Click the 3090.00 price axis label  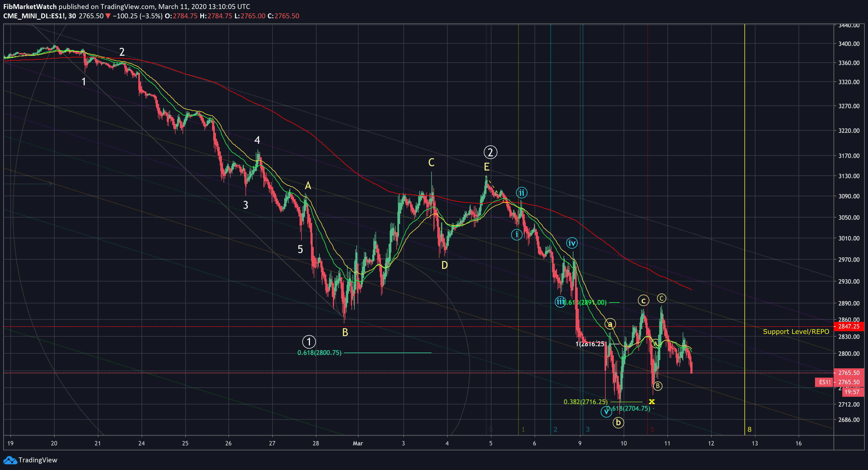pyautogui.click(x=849, y=196)
